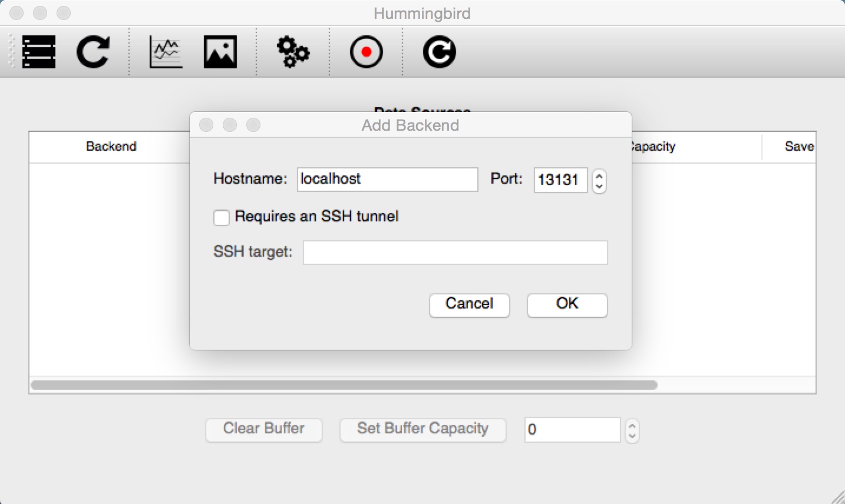Decrease the buffer capacity stepper value
Screen dimensions: 845x504
(x=632, y=436)
